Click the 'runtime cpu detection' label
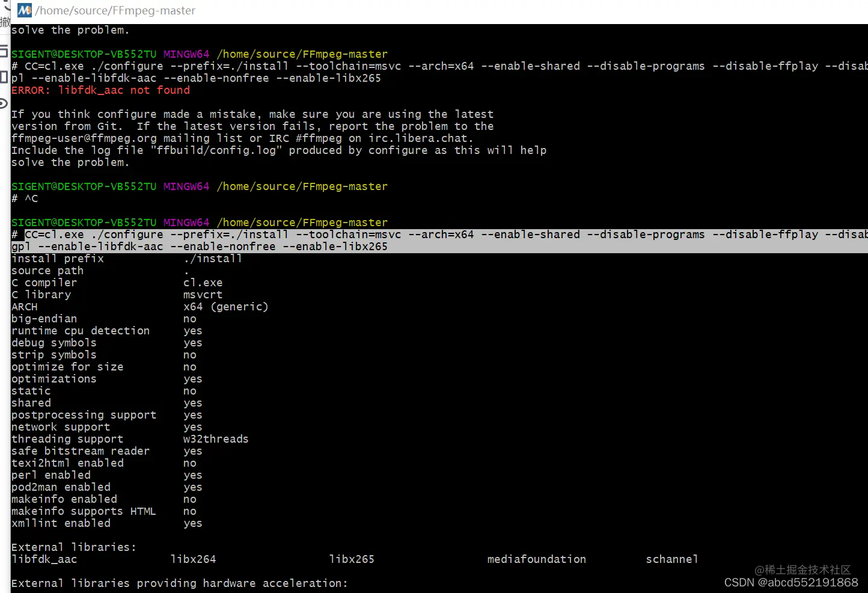868x593 pixels. [x=81, y=331]
